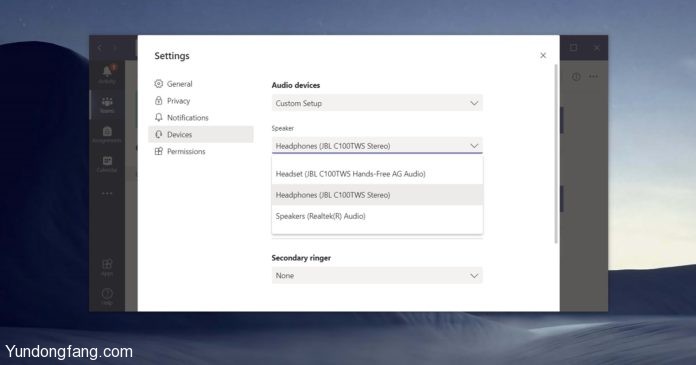Click the General gear icon
The image size is (696, 365).
158,83
